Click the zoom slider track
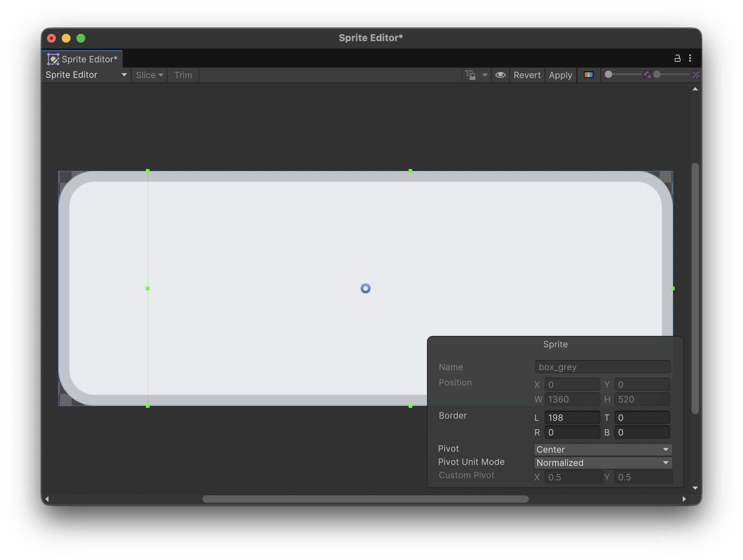743x560 pixels. (627, 75)
